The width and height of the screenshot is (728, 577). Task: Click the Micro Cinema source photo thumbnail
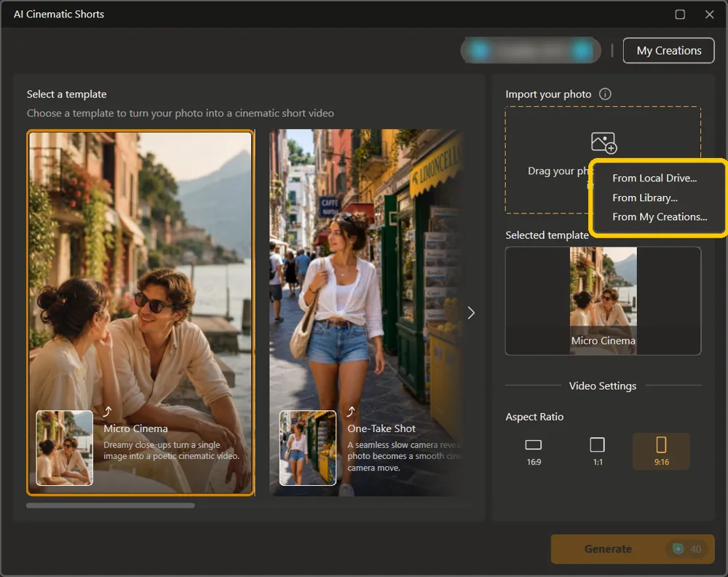click(x=65, y=448)
